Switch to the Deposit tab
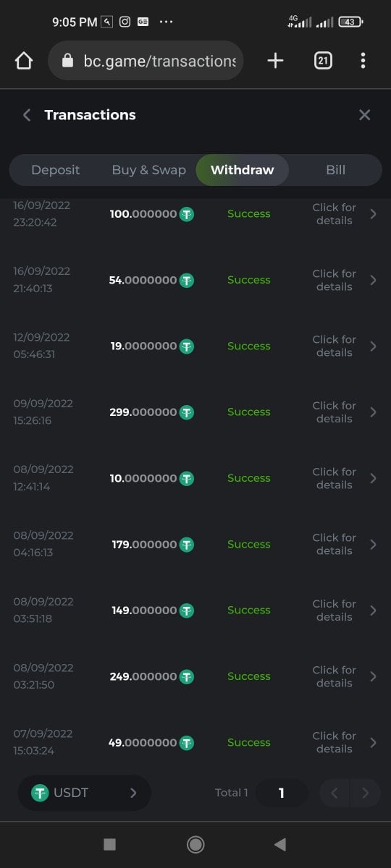 (x=56, y=170)
